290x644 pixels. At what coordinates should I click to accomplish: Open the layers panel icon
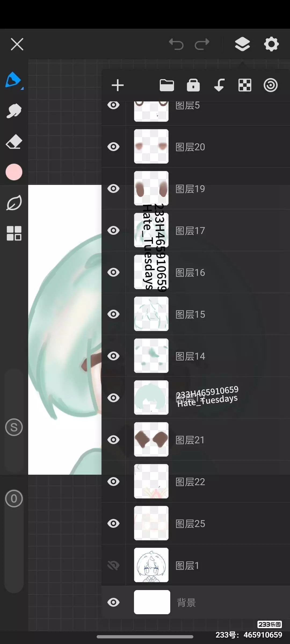click(242, 44)
